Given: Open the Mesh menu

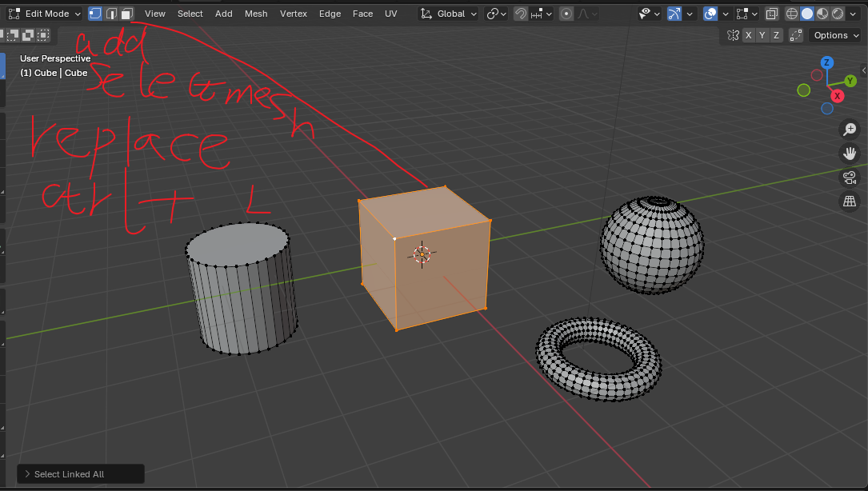Looking at the screenshot, I should [x=256, y=14].
